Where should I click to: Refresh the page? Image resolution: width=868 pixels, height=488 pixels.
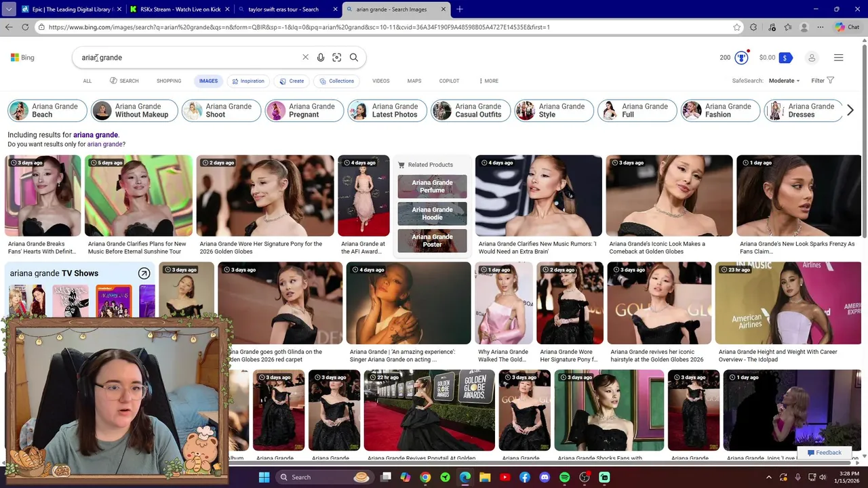pyautogui.click(x=25, y=27)
